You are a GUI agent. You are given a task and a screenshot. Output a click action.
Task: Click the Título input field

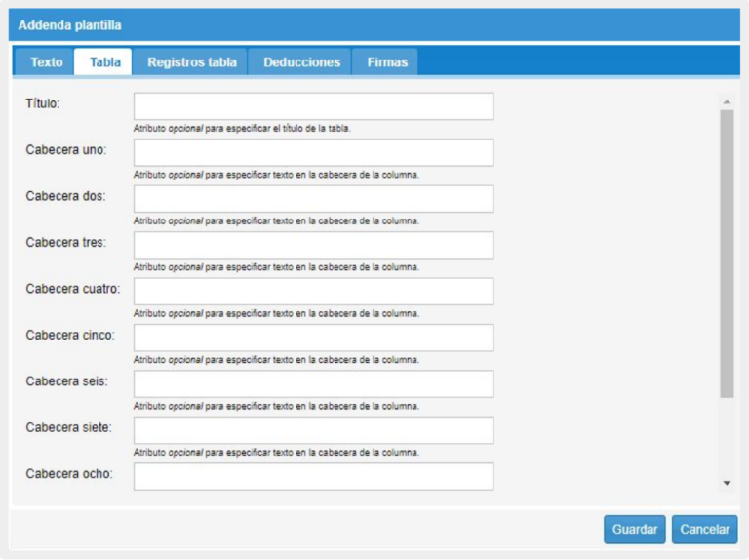[x=313, y=106]
